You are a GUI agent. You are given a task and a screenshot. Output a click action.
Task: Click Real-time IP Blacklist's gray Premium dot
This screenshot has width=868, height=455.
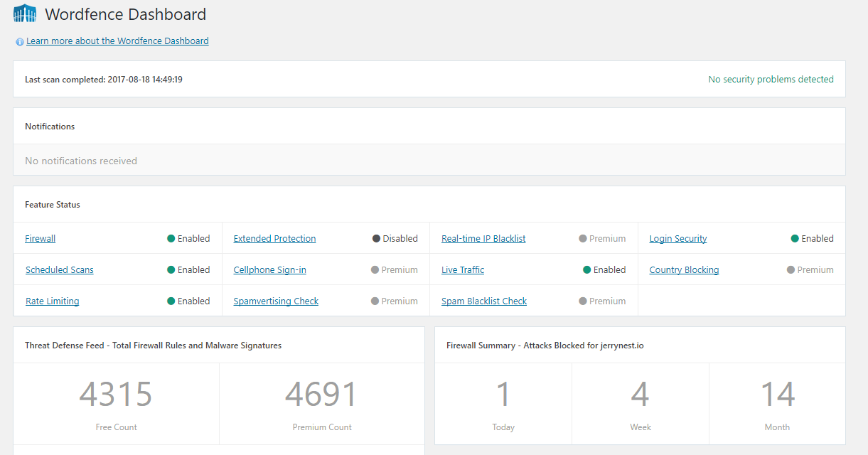pyautogui.click(x=583, y=239)
